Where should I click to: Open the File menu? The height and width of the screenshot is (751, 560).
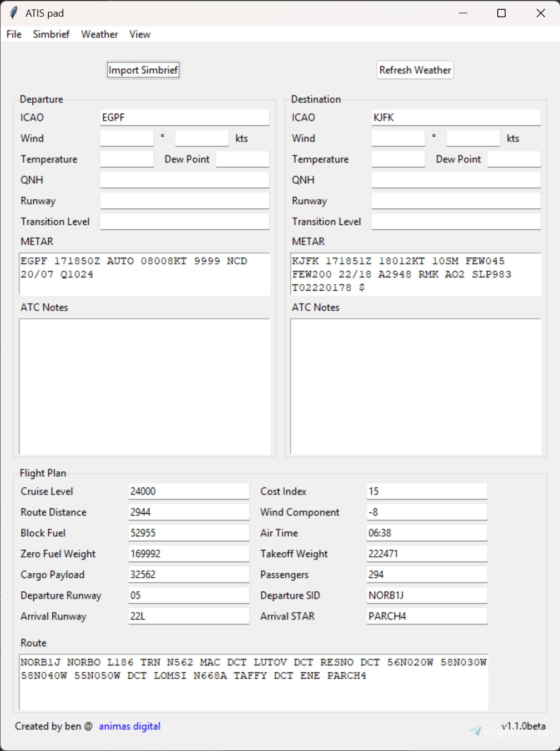[x=13, y=34]
